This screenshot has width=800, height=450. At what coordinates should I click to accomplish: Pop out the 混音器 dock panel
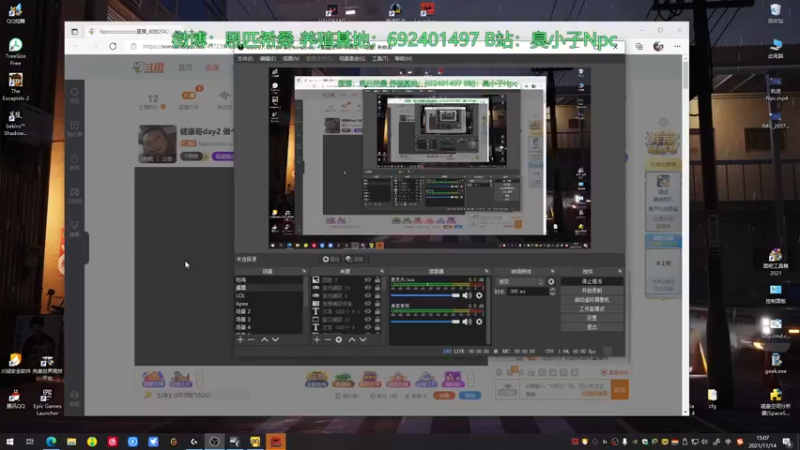click(x=486, y=271)
